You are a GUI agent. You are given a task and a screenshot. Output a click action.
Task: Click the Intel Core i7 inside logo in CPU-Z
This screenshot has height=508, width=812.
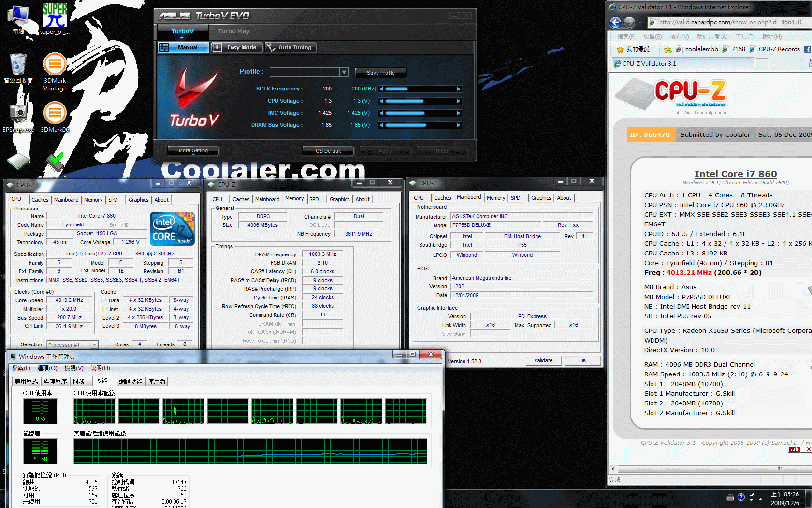[172, 229]
